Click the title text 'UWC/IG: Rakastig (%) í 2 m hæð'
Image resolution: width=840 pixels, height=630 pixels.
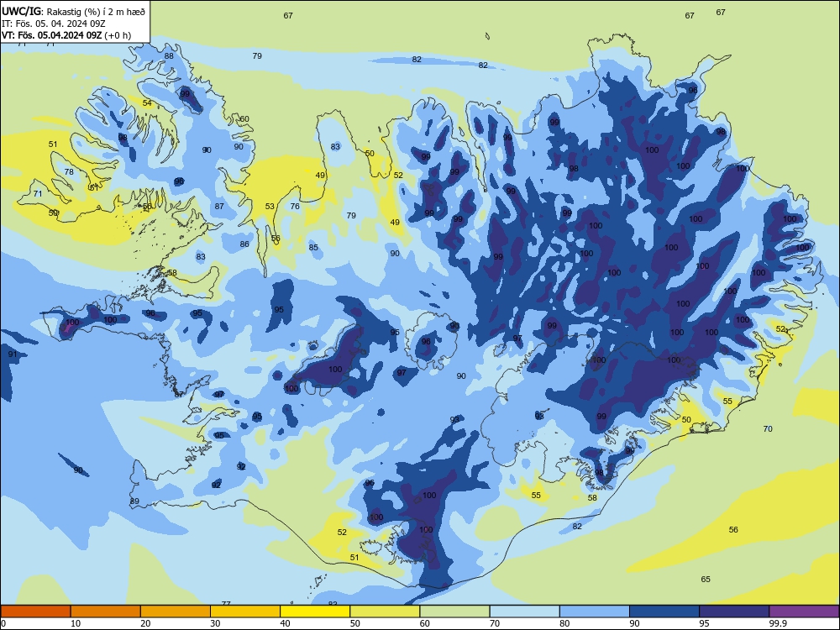point(73,11)
